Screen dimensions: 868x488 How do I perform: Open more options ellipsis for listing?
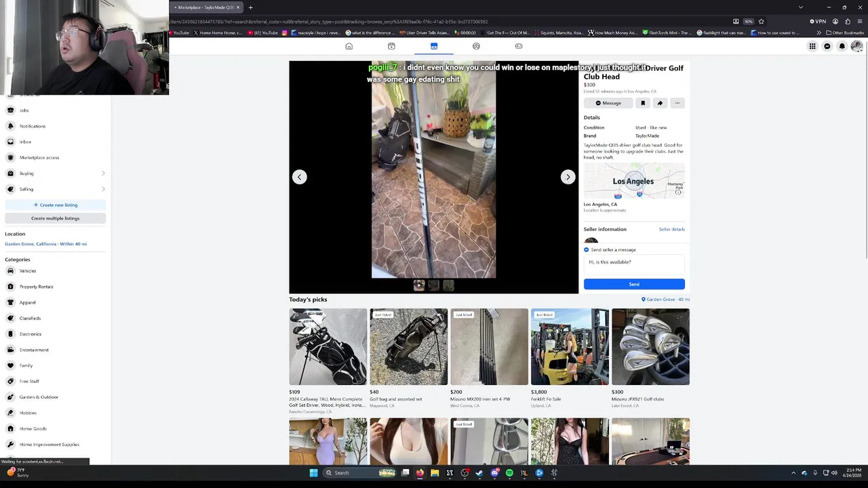677,103
